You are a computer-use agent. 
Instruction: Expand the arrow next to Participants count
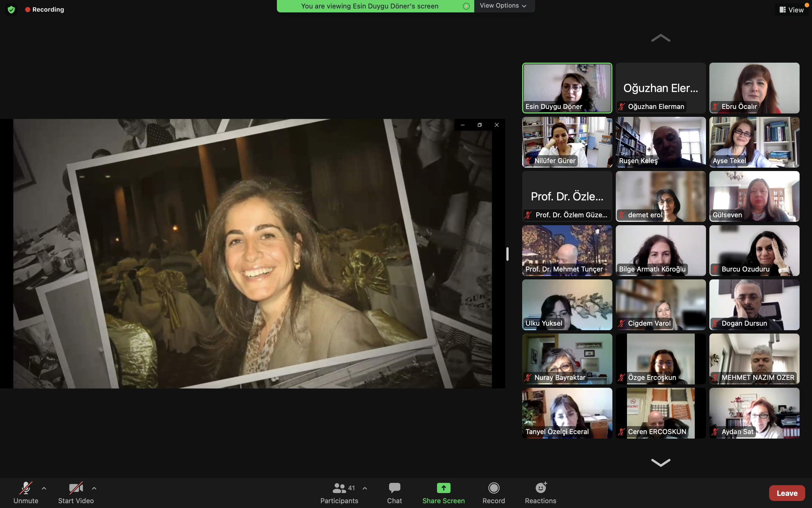(365, 488)
